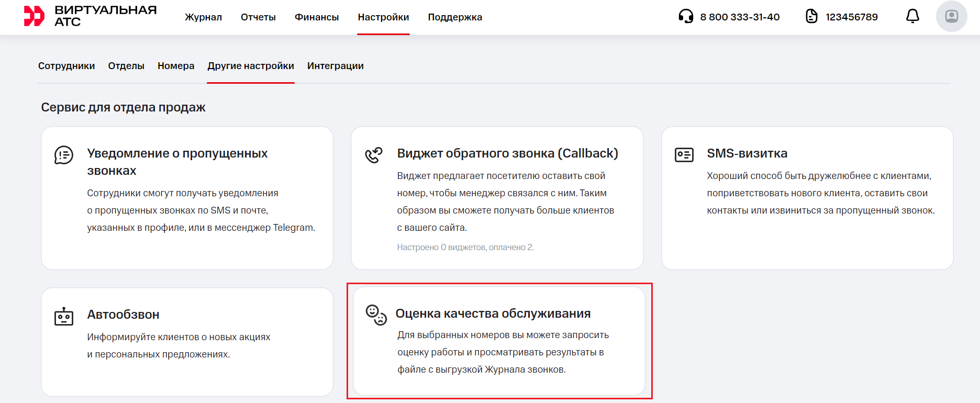Viewport: 980px width, 403px height.
Task: Switch to the Сотрудники tab
Action: coord(66,66)
